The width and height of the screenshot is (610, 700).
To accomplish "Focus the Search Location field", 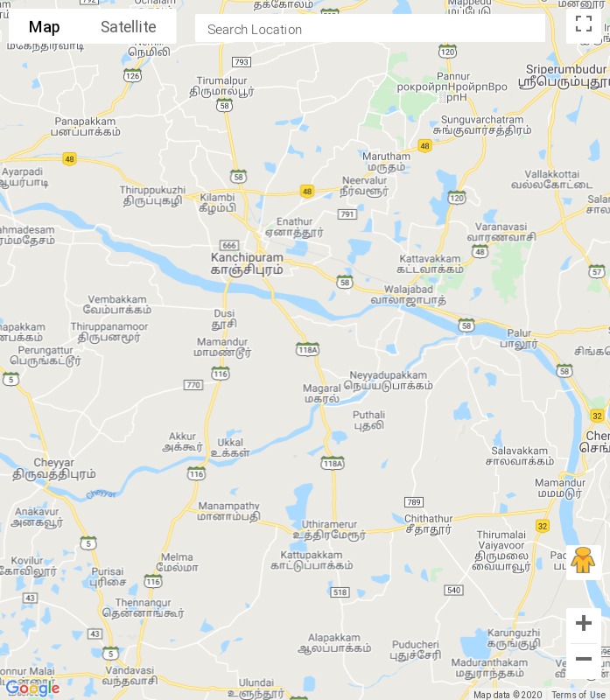I will coord(369,30).
